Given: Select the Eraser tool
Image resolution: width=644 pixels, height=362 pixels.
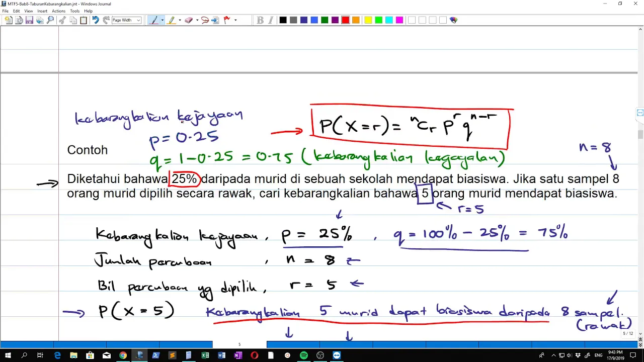Looking at the screenshot, I should click(189, 20).
